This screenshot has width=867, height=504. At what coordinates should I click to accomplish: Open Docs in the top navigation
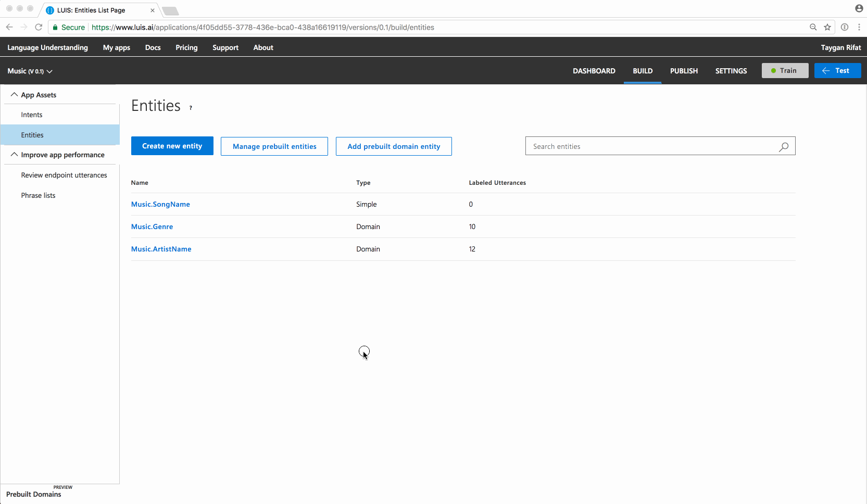coord(153,47)
